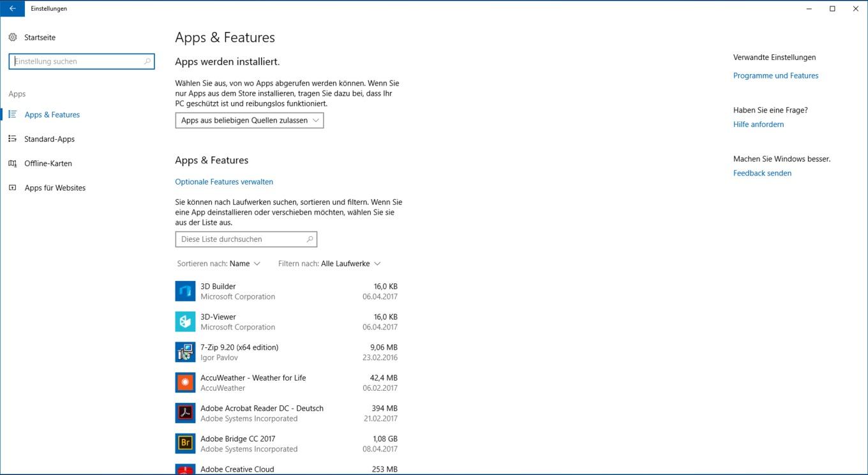Maximize the Einstellungen window
The height and width of the screenshot is (475, 868).
click(832, 8)
